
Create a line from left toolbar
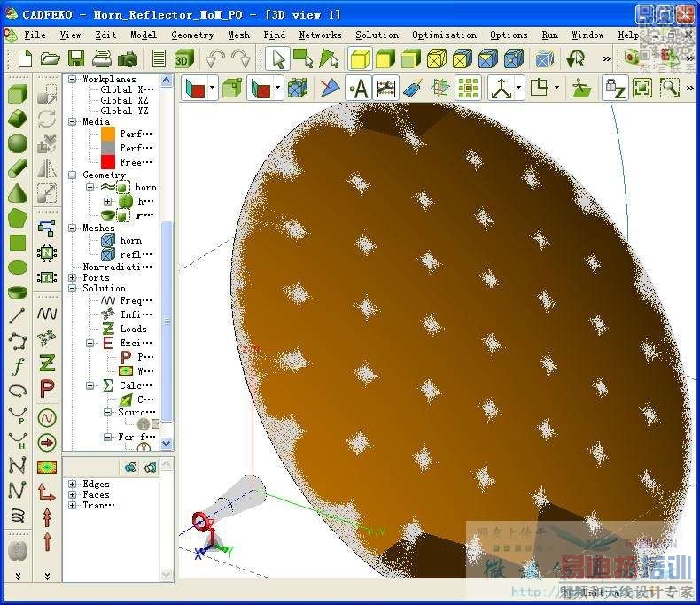click(18, 316)
